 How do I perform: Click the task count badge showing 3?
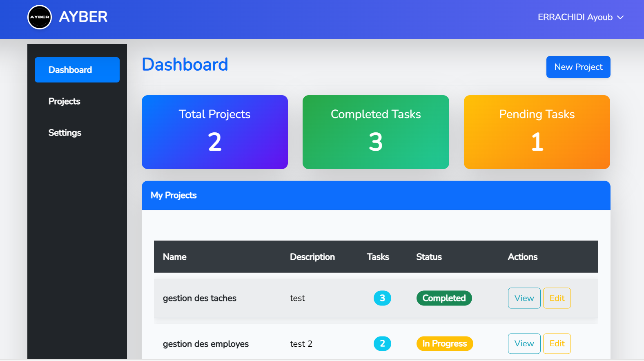point(382,298)
